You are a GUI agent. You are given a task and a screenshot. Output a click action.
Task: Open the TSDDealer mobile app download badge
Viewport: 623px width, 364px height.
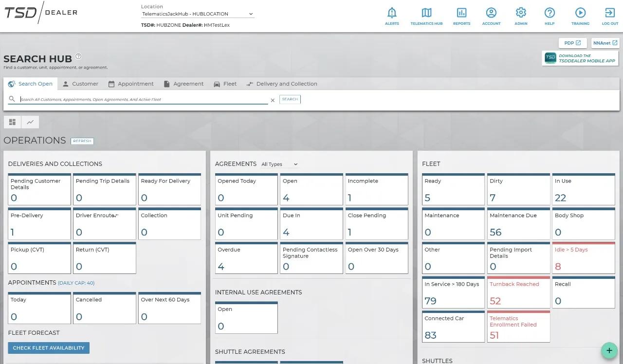pyautogui.click(x=580, y=58)
